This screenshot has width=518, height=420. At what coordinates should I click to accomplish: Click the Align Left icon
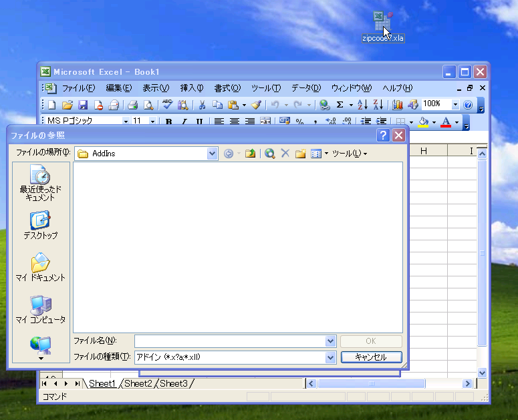coord(219,122)
